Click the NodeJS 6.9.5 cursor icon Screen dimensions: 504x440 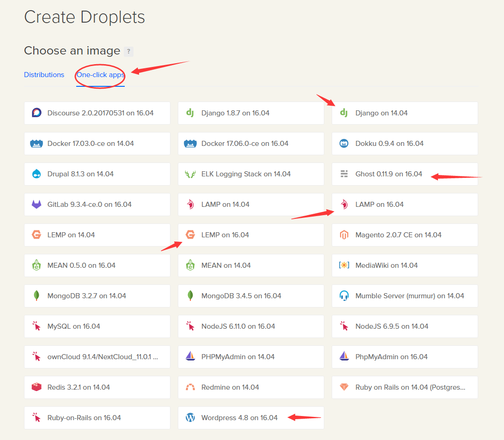point(344,326)
